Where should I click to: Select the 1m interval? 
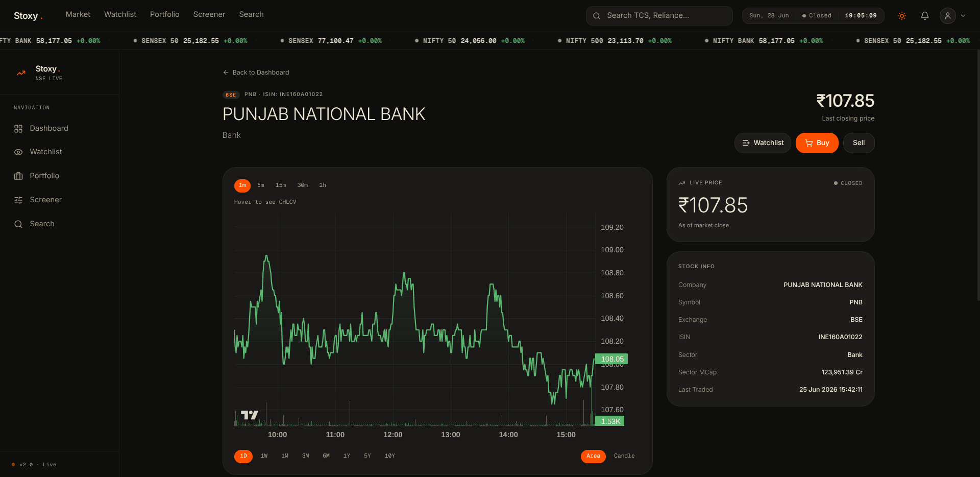click(242, 185)
